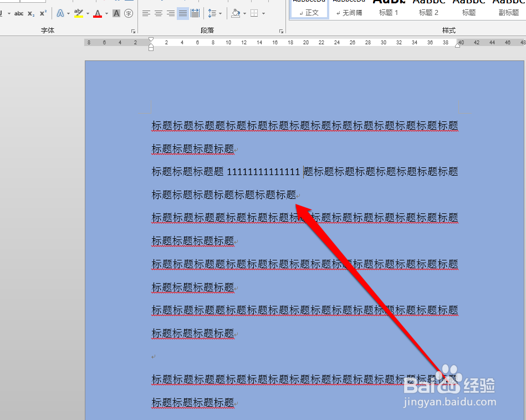The width and height of the screenshot is (526, 420).
Task: Apply superscript formatting
Action: 43,13
